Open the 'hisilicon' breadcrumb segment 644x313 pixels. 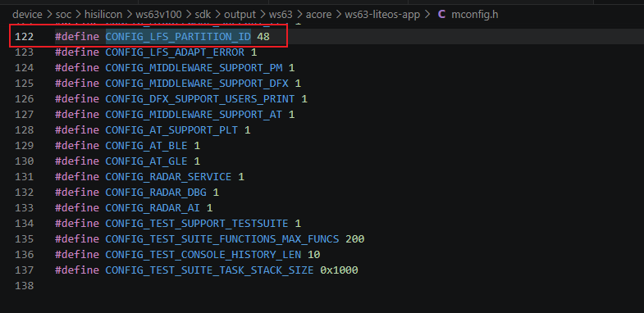tap(103, 15)
